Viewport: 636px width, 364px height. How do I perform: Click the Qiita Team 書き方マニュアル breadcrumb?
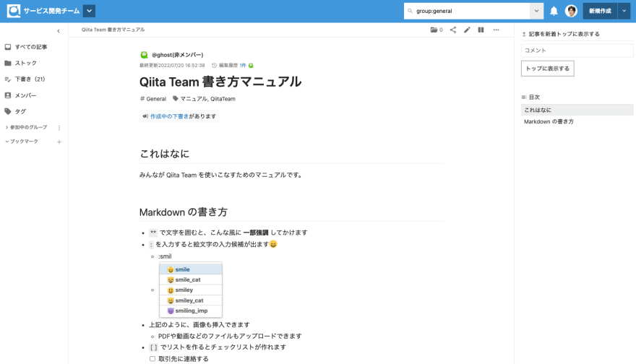click(x=113, y=30)
